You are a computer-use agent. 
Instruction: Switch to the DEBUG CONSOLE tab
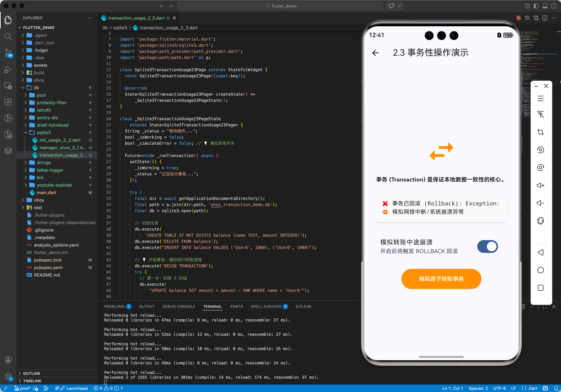coord(179,307)
